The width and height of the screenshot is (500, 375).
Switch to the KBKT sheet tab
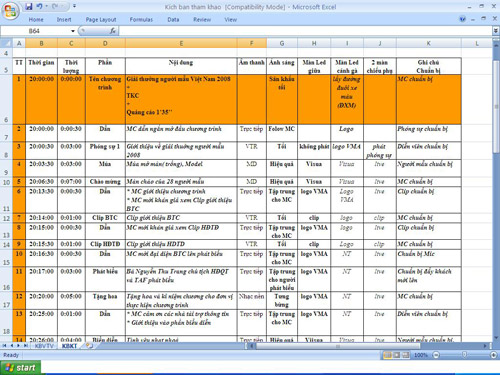click(69, 346)
